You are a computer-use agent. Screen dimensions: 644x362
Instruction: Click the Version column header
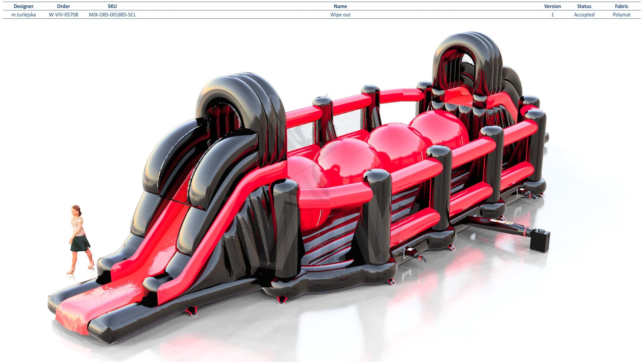(x=552, y=6)
